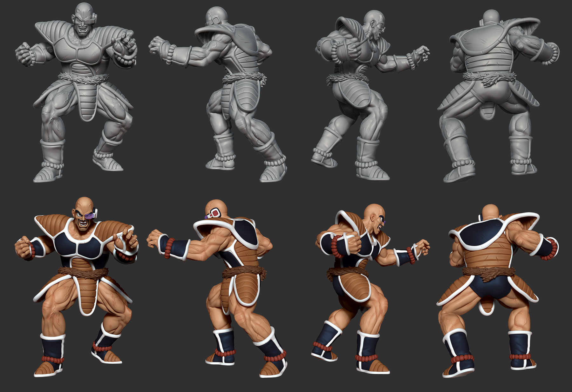572x392 pixels.
Task: Select the colored front-view figure render
Action: (x=77, y=287)
